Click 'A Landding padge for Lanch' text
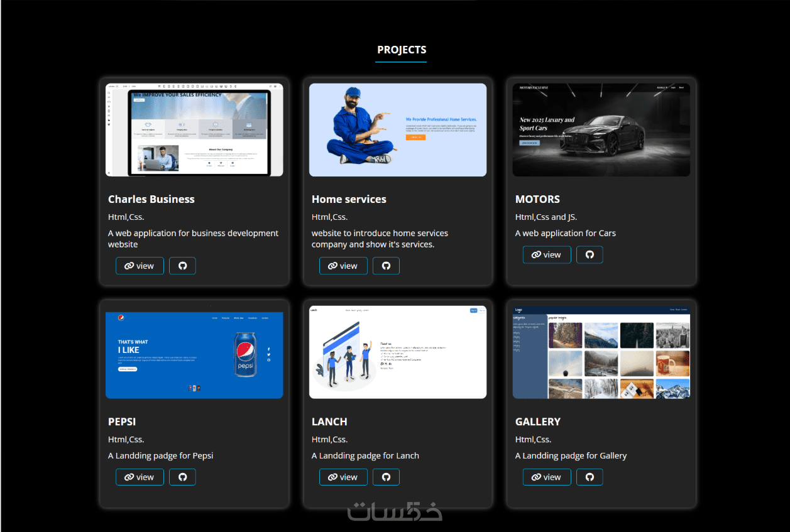The height and width of the screenshot is (532, 790). [x=365, y=455]
